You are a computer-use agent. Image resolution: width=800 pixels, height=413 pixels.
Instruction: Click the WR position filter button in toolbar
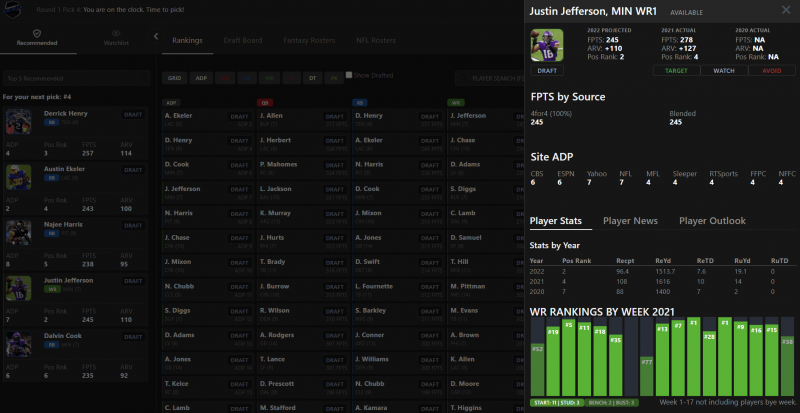click(x=269, y=78)
